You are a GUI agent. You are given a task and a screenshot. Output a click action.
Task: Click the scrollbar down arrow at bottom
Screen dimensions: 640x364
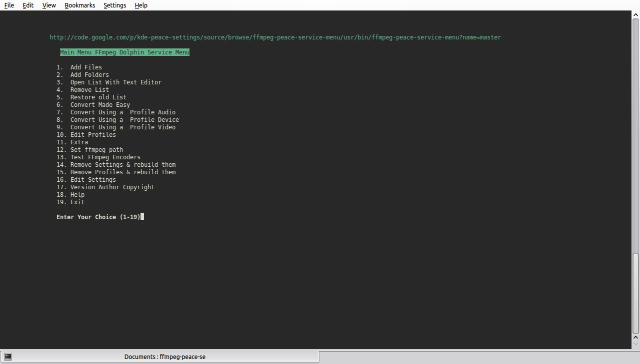[x=636, y=344]
